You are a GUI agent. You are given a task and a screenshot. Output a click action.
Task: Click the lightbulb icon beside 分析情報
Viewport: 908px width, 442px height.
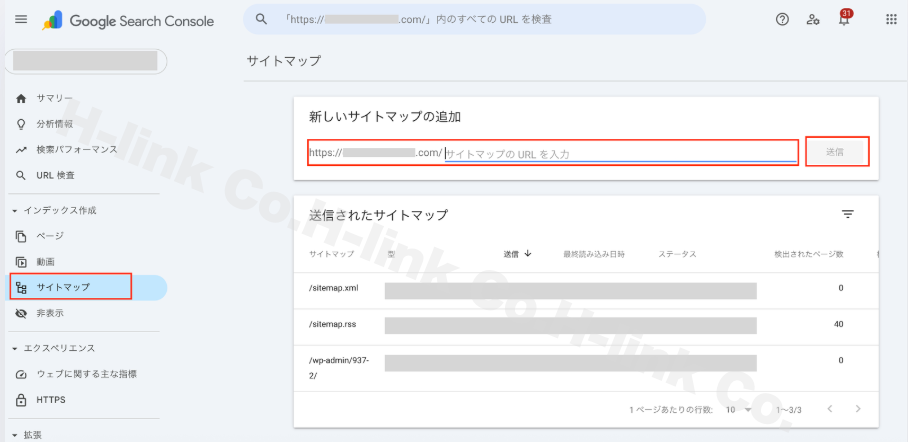coord(21,124)
